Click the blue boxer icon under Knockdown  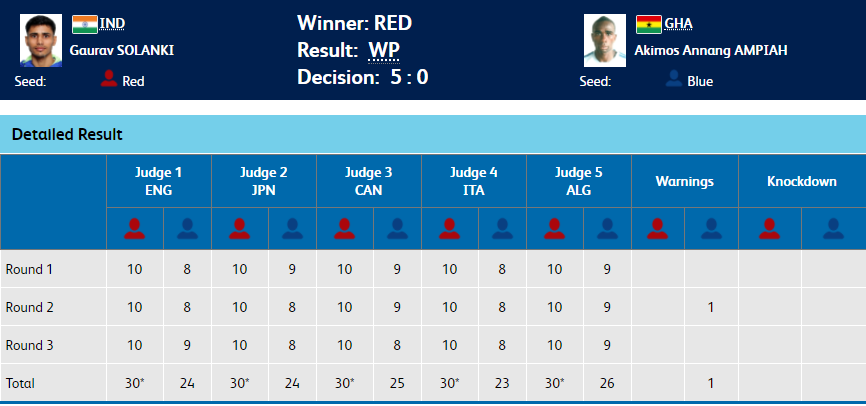point(832,228)
